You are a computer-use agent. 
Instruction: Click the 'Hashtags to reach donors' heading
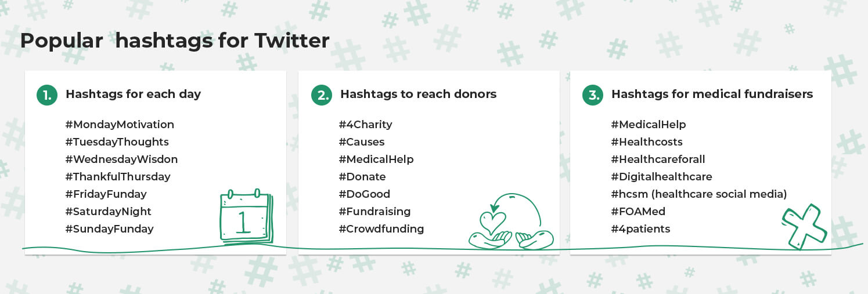(x=418, y=94)
